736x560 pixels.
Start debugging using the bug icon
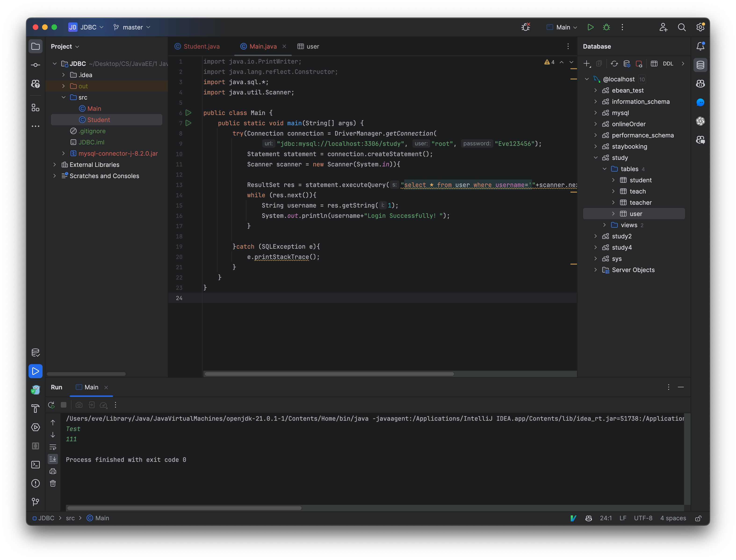(x=606, y=27)
